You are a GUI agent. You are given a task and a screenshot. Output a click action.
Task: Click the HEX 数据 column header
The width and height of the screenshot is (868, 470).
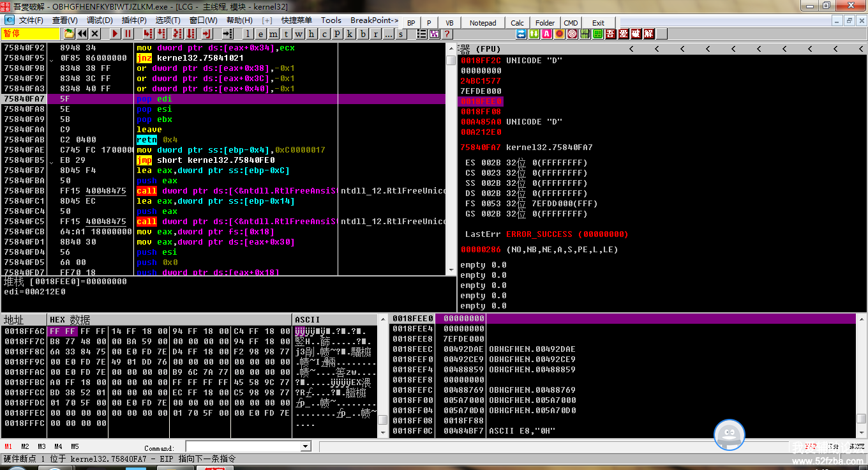click(x=170, y=320)
